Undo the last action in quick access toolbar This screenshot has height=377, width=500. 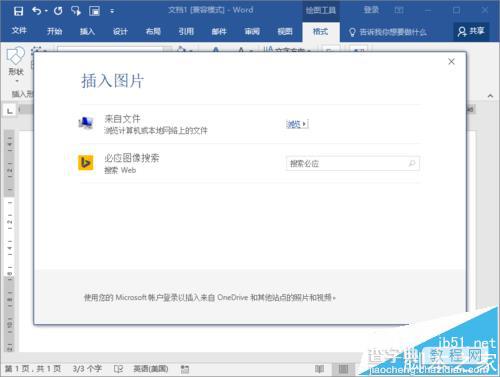tap(37, 11)
